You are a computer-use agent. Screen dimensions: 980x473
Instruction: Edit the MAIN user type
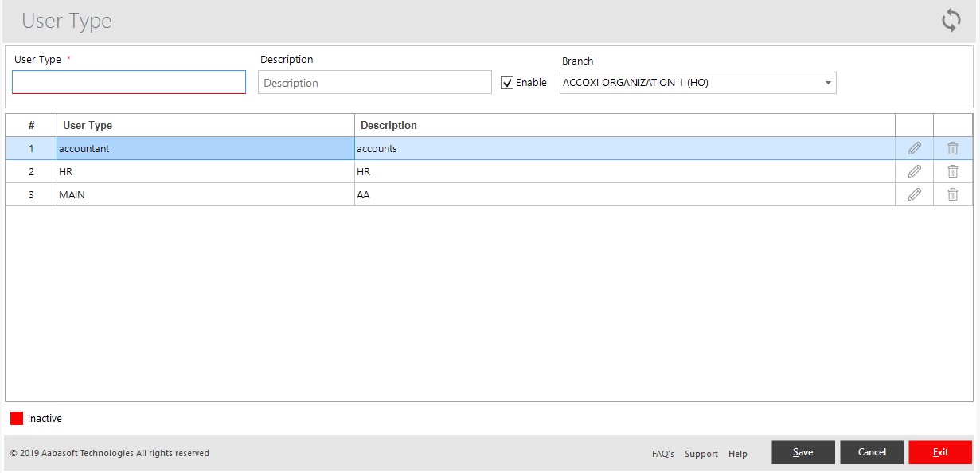913,194
